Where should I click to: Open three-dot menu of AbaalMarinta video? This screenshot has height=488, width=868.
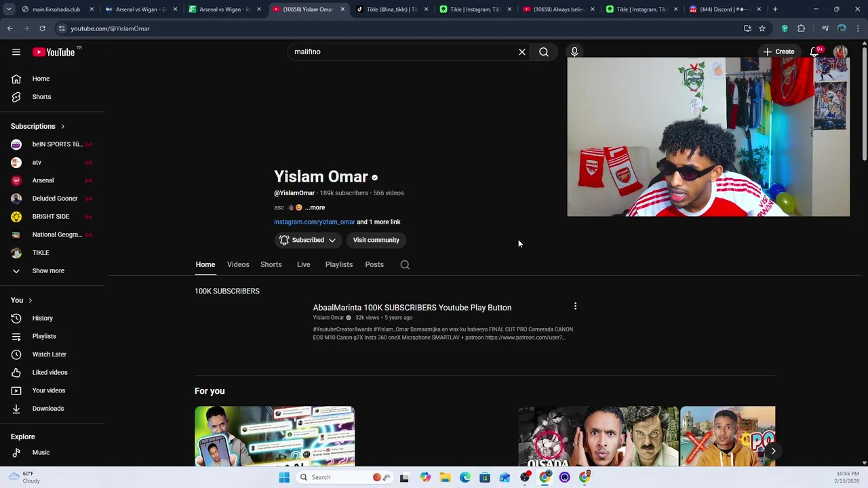click(x=575, y=306)
